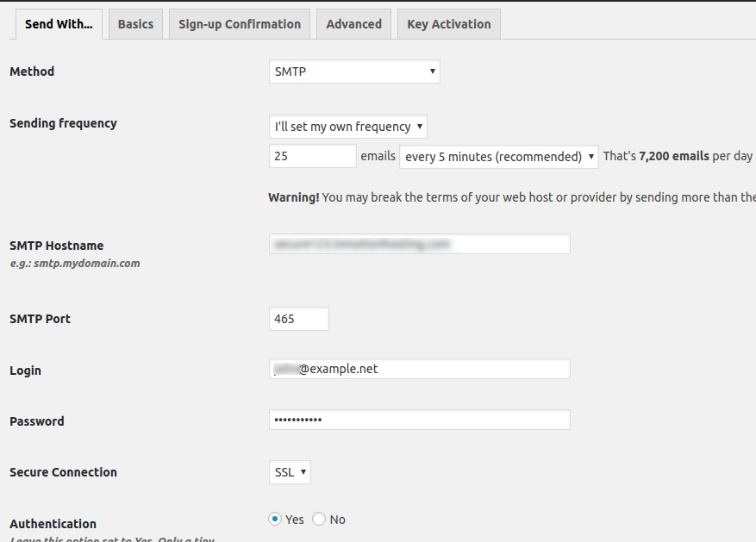
Task: Open the Sign-up Confirmation tab
Action: pyautogui.click(x=240, y=24)
